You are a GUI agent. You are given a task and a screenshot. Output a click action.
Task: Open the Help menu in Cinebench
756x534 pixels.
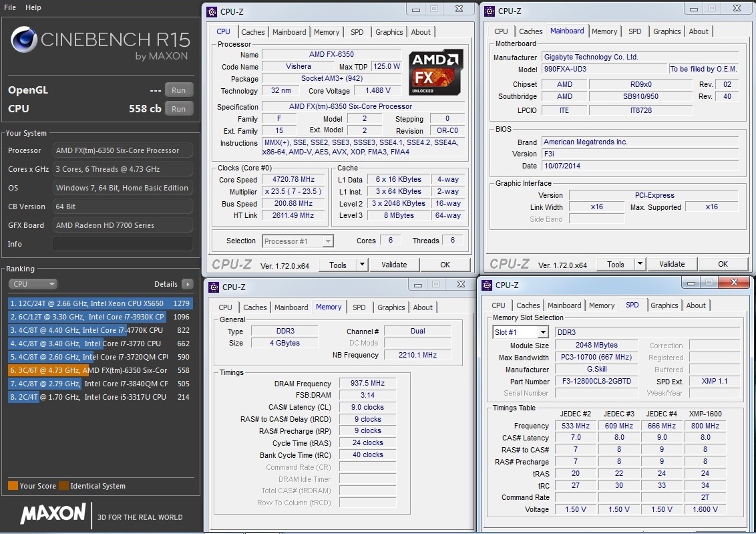tap(33, 7)
